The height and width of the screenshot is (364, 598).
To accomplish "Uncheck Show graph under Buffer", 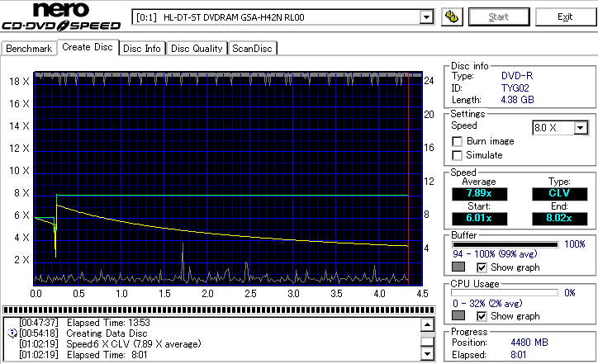I will (482, 267).
